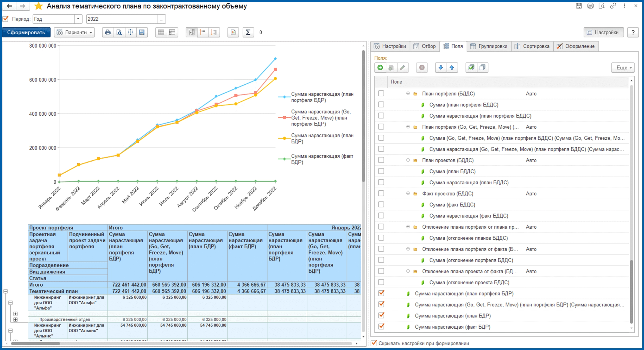Enable Сумма (план портфеля БДДС) checkbox
Screen dimensions: 644x350
click(x=381, y=104)
